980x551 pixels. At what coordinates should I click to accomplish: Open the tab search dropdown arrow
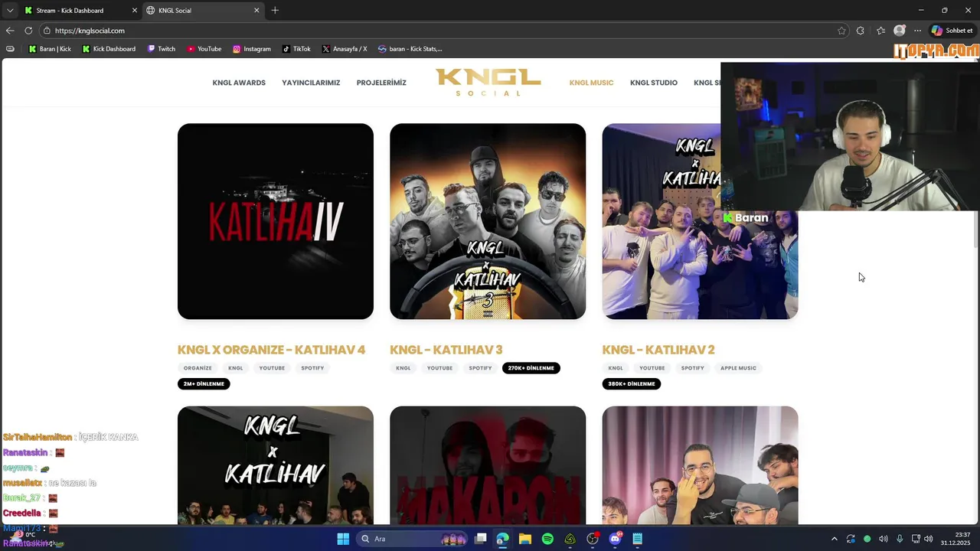(10, 10)
